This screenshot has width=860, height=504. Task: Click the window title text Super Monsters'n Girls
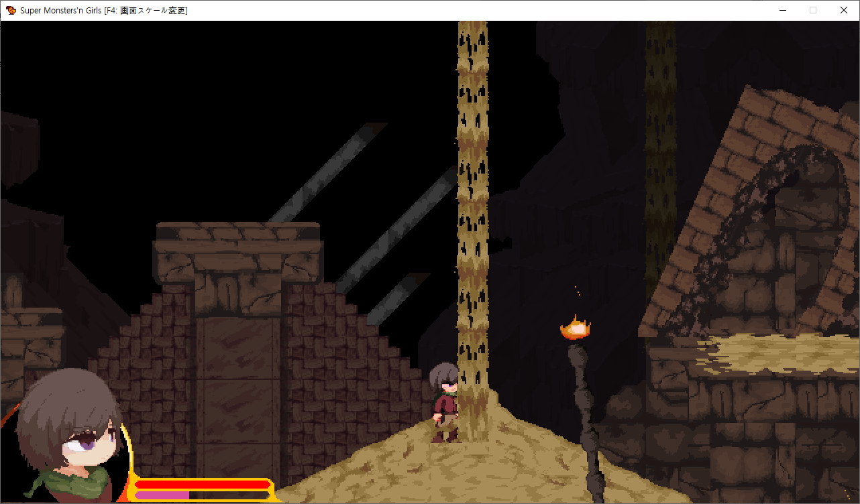pyautogui.click(x=60, y=10)
